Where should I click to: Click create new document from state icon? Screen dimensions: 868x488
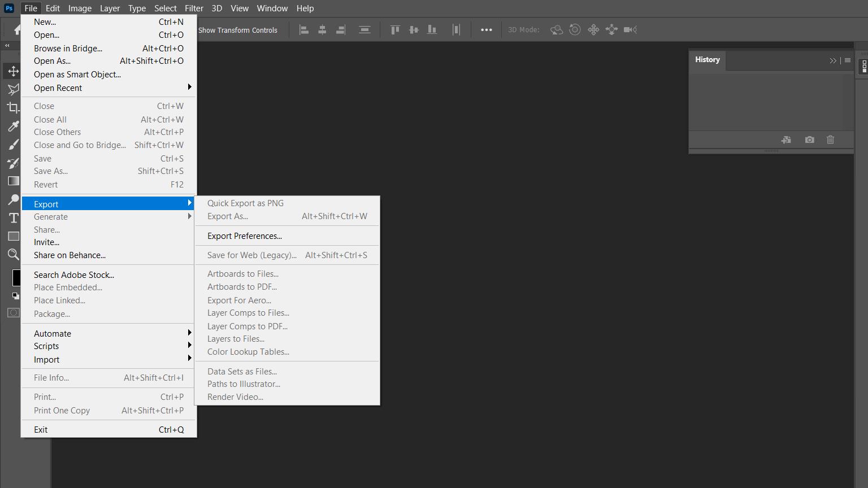pyautogui.click(x=785, y=140)
